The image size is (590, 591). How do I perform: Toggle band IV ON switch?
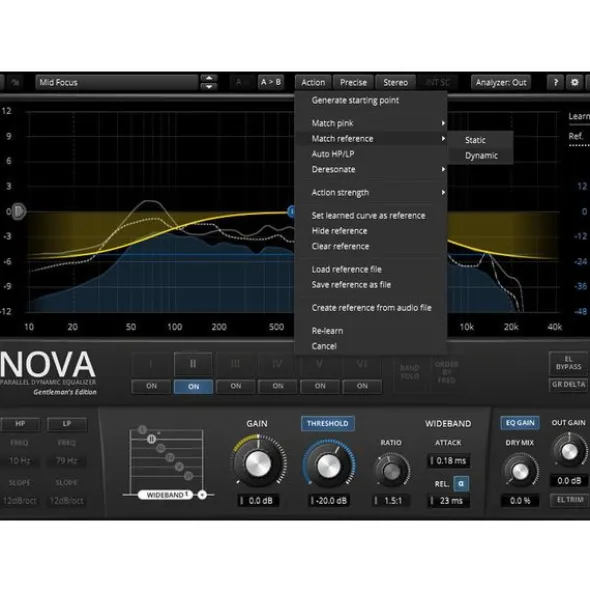(278, 386)
